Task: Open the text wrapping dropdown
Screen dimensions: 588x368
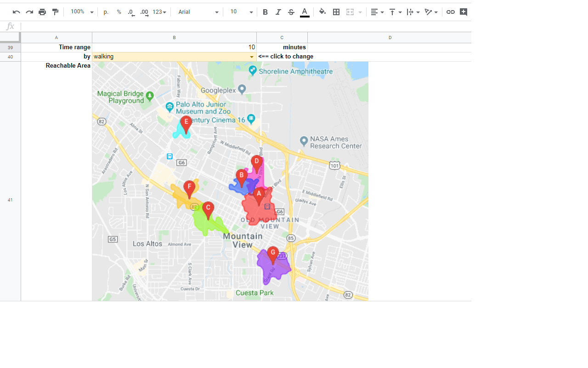Action: click(x=413, y=12)
